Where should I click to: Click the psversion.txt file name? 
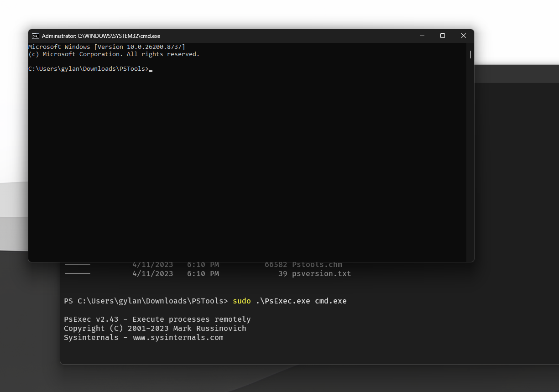(322, 274)
